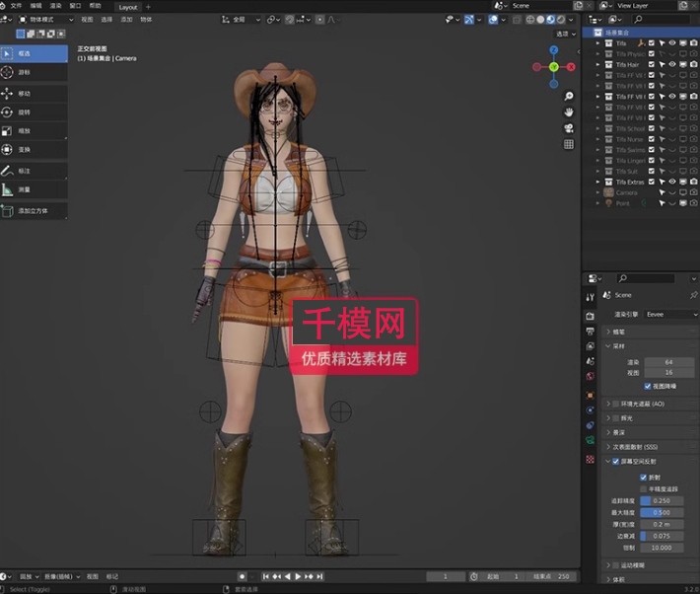Open the Render properties tab icon
The height and width of the screenshot is (594, 700).
(591, 317)
